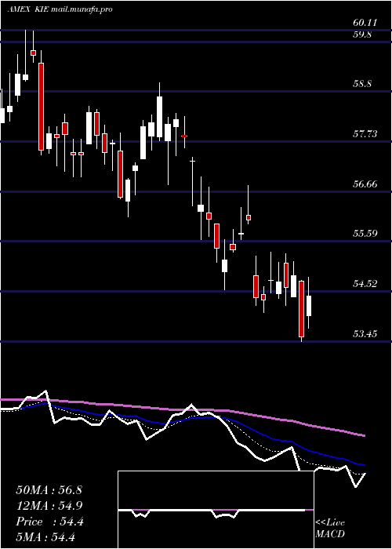This screenshot has width=392, height=549.
Task: Click the 55.59 price level label
Action: click(365, 233)
